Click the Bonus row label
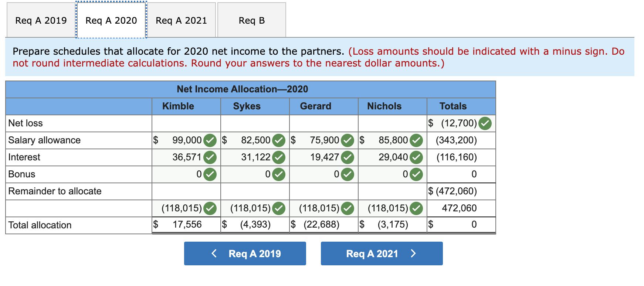Viewport: 644px width, 286px height. click(x=22, y=174)
